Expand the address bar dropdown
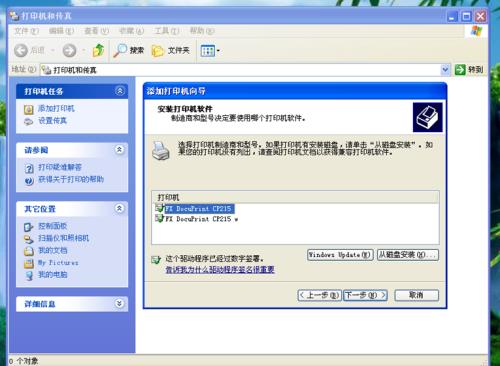This screenshot has width=500, height=366. click(x=445, y=70)
